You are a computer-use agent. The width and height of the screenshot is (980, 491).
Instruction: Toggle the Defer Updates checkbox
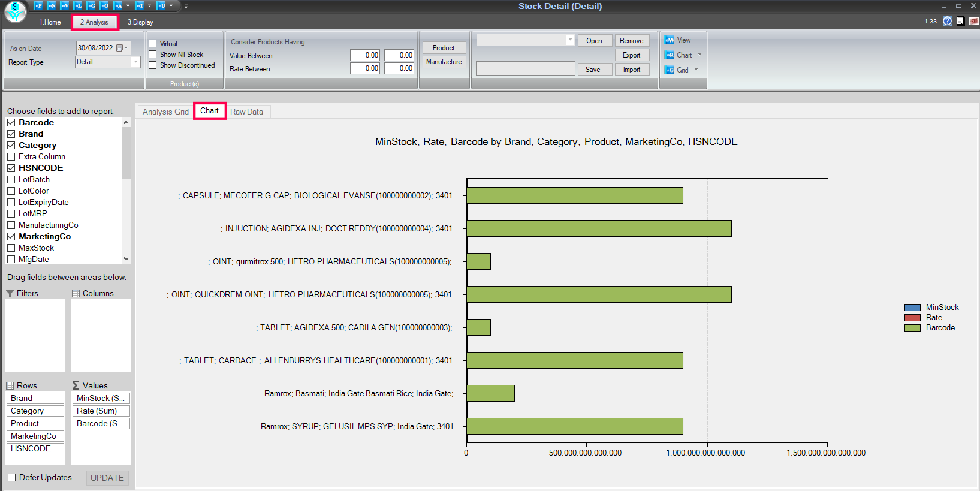click(11, 477)
